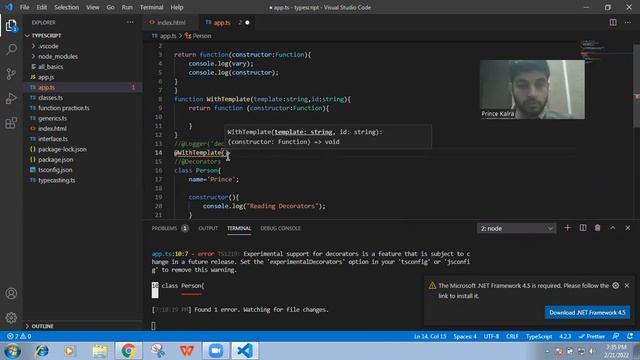Open Explorer more actions ellipsis
Viewport: 640px width, 360px height.
point(130,22)
